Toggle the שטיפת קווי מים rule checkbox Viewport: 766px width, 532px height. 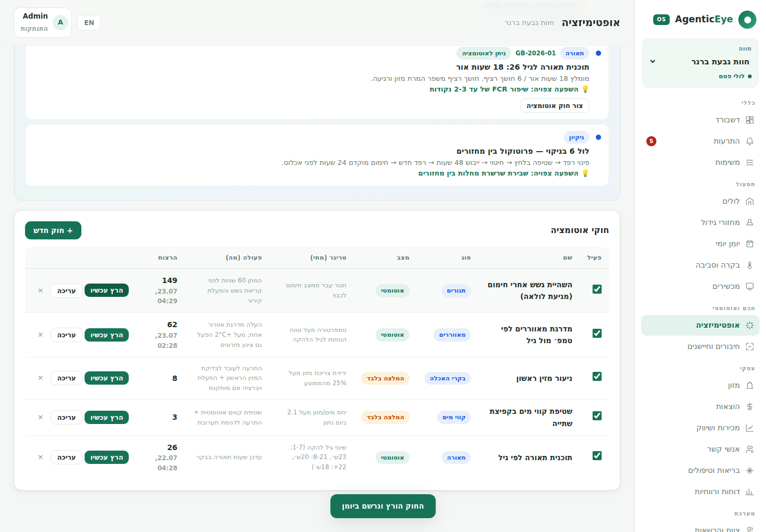tap(597, 415)
